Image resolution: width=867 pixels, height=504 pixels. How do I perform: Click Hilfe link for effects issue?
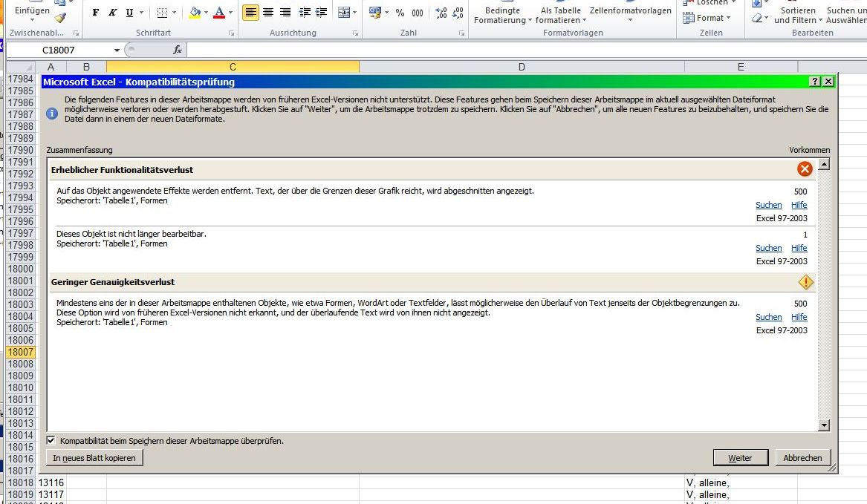tap(799, 204)
